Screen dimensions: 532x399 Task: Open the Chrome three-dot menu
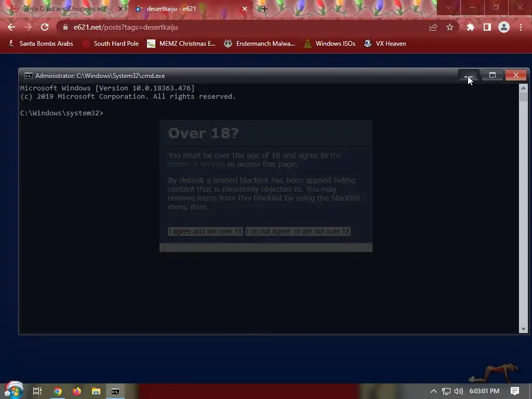(x=521, y=28)
